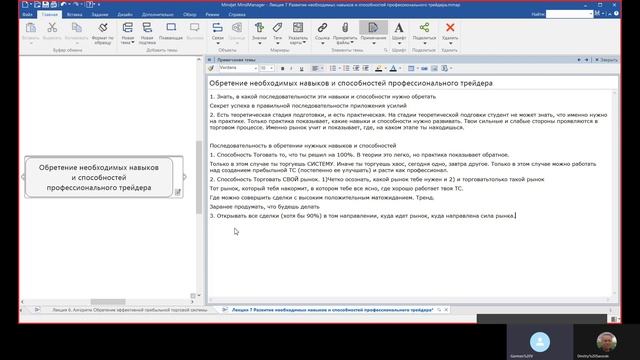Open the Файл menu tab
This screenshot has width=640, height=360.
[27, 14]
